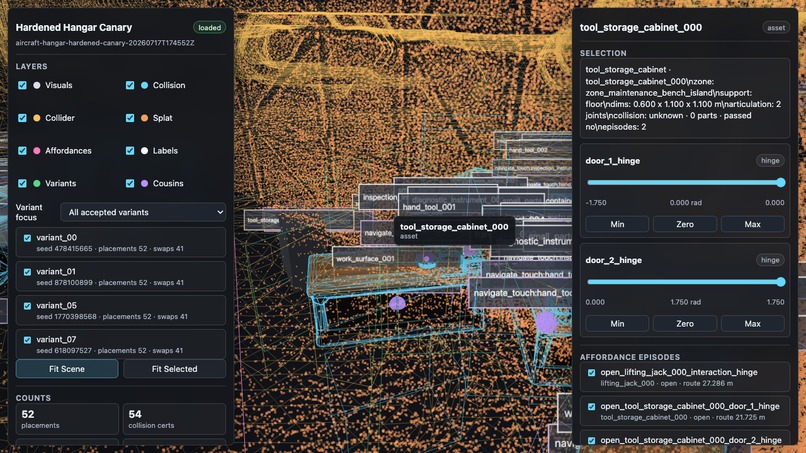This screenshot has width=806, height=453.
Task: Click the hand_tool_001 label in viewport
Action: pyautogui.click(x=429, y=207)
